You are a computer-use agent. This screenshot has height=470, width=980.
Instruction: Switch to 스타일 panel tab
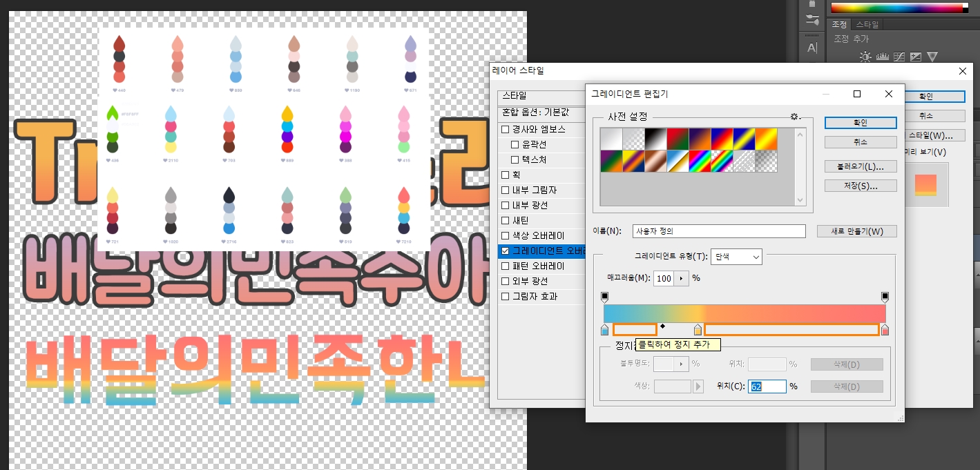(x=867, y=24)
